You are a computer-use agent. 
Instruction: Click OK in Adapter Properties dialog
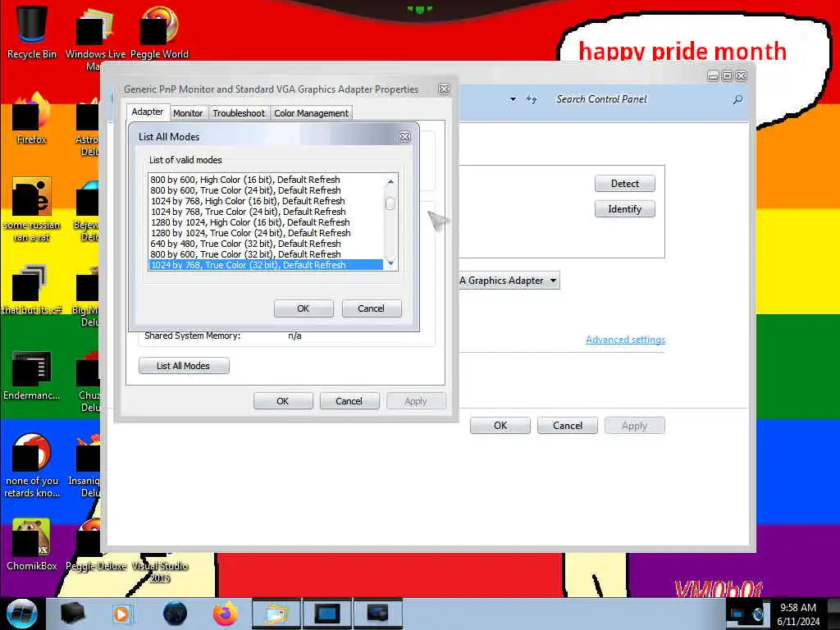click(x=282, y=401)
